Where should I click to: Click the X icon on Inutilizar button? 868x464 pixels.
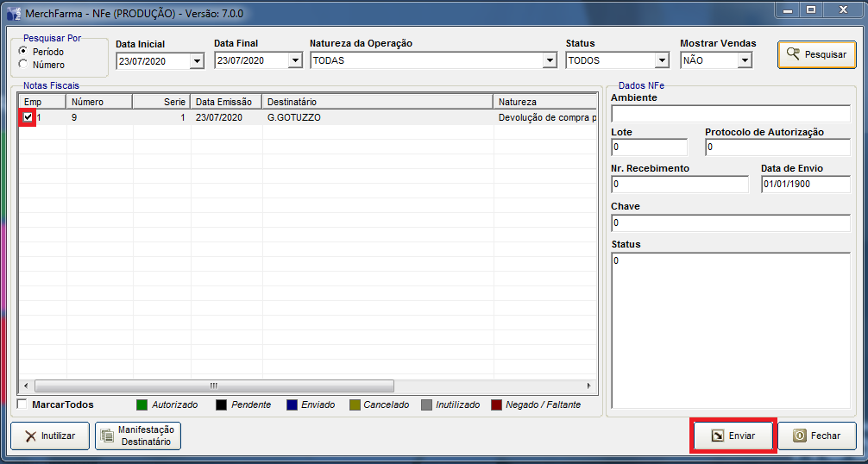tap(30, 436)
